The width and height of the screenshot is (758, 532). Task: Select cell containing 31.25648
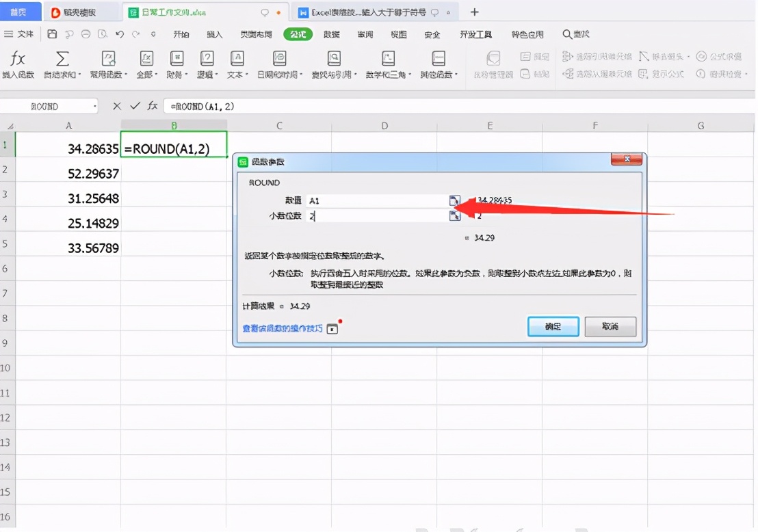[x=68, y=195]
